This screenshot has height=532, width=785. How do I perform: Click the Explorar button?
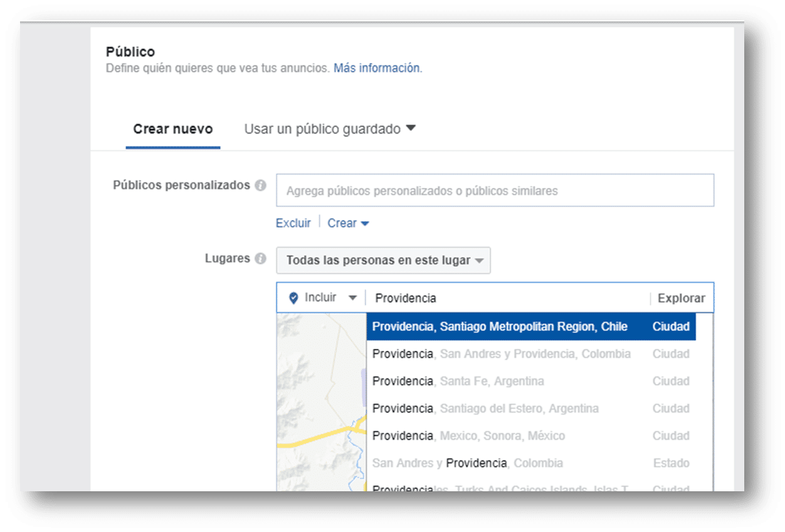[682, 298]
